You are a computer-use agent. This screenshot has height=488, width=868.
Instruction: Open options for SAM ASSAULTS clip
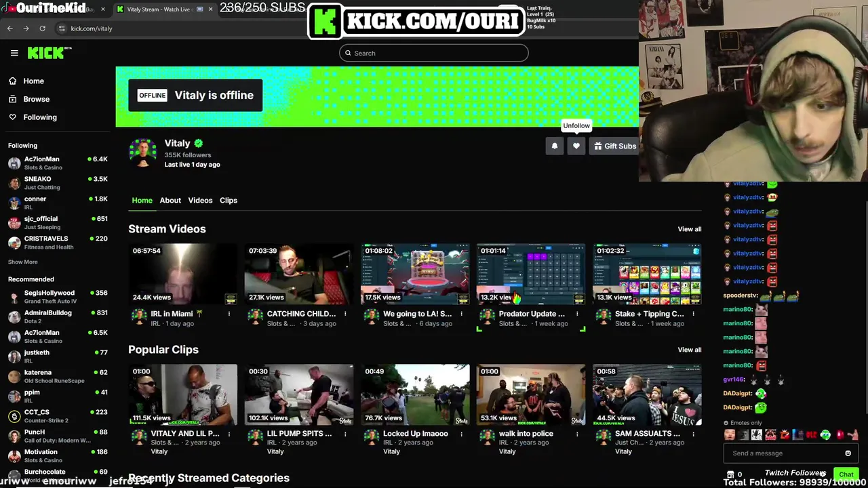(x=693, y=434)
